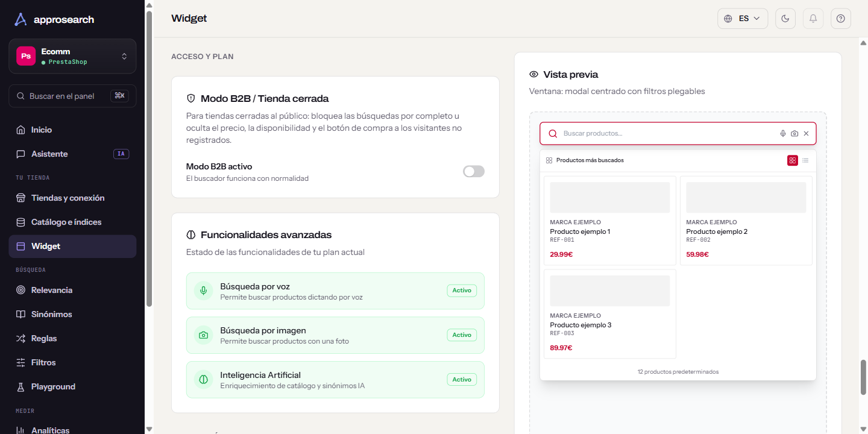Viewport: 868px width, 434px height.
Task: Open Relevancia in the sidebar
Action: coord(72,290)
